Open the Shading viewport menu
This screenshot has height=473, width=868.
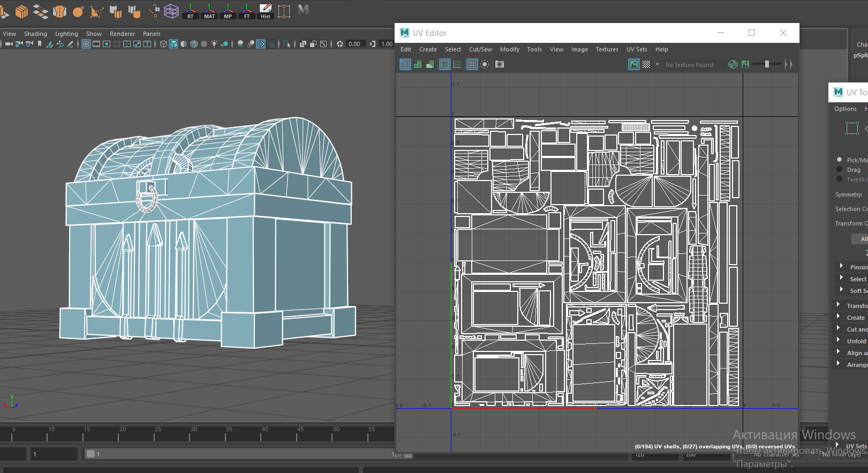[x=35, y=34]
